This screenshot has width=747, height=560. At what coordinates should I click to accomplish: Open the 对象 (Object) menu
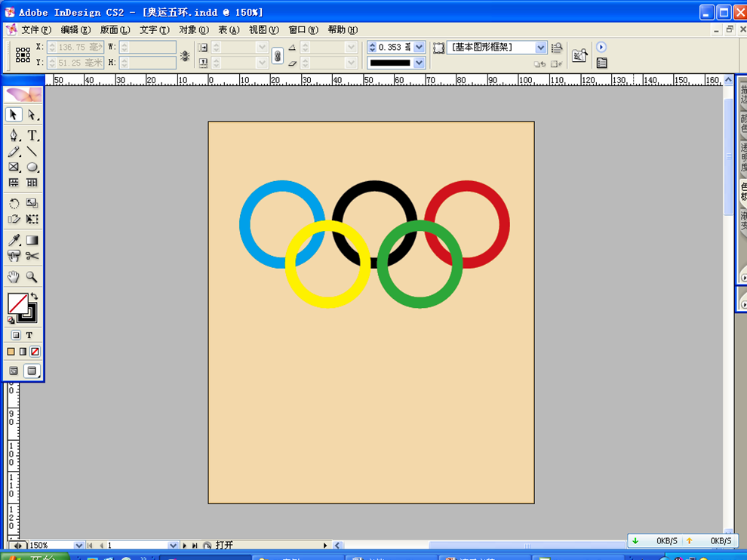[x=193, y=30]
